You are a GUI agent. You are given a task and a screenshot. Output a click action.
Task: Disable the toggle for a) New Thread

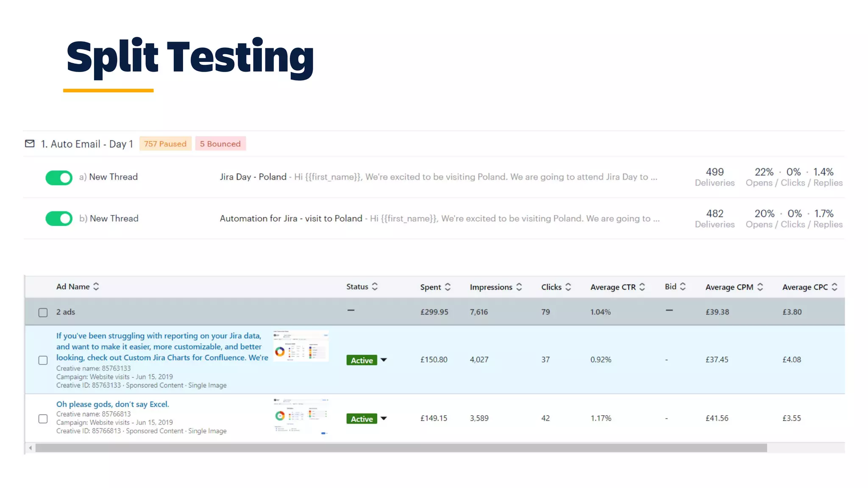tap(59, 178)
